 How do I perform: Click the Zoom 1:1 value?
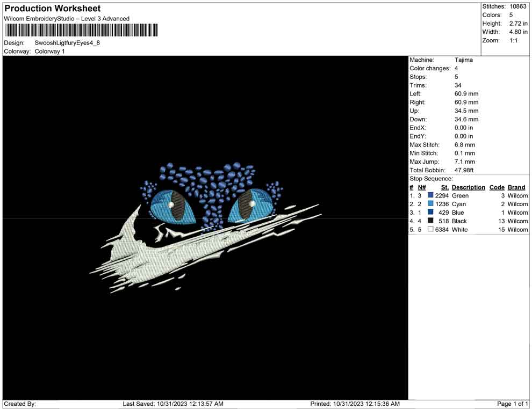click(x=513, y=41)
